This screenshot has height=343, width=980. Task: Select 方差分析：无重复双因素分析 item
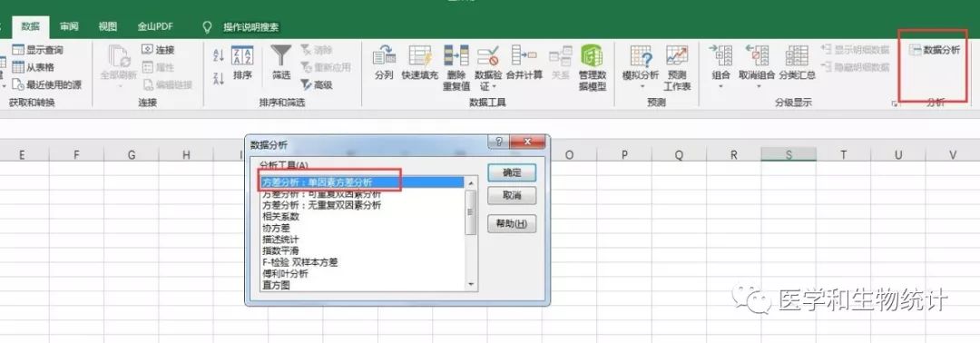point(361,205)
